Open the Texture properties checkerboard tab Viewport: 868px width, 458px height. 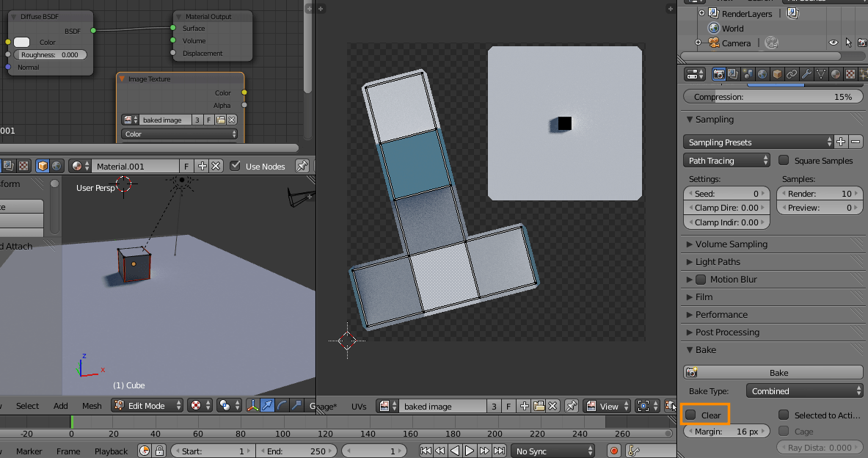tap(850, 74)
